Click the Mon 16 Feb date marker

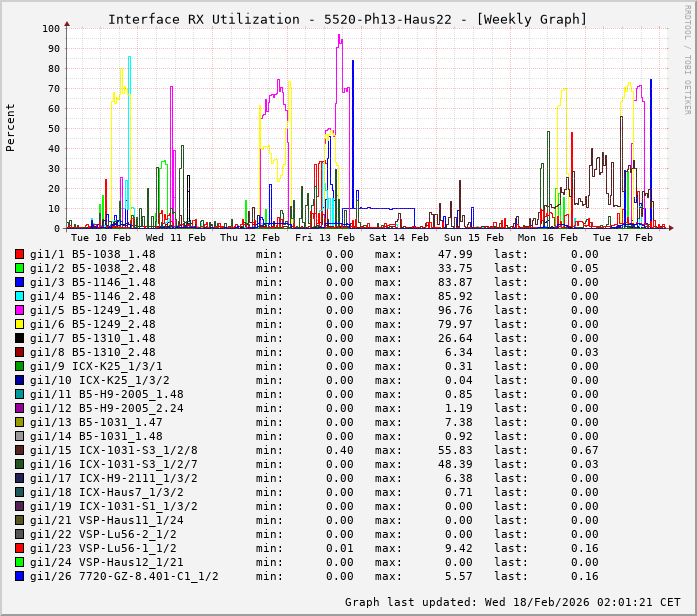pos(547,238)
